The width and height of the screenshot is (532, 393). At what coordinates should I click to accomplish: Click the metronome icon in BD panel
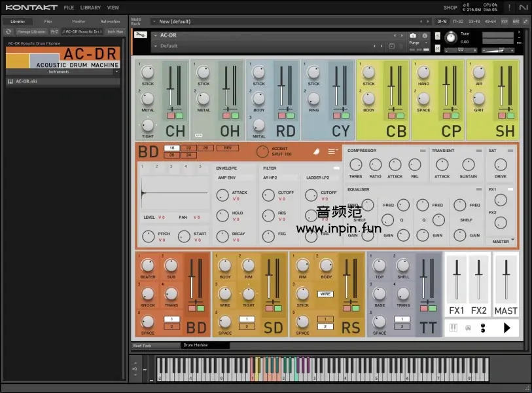coord(315,151)
